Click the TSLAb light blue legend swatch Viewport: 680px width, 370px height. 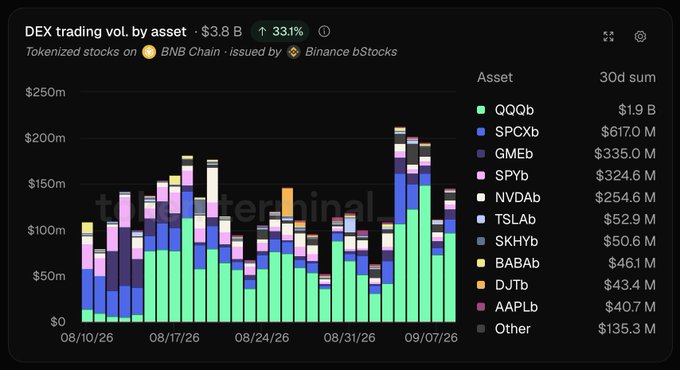coord(481,219)
